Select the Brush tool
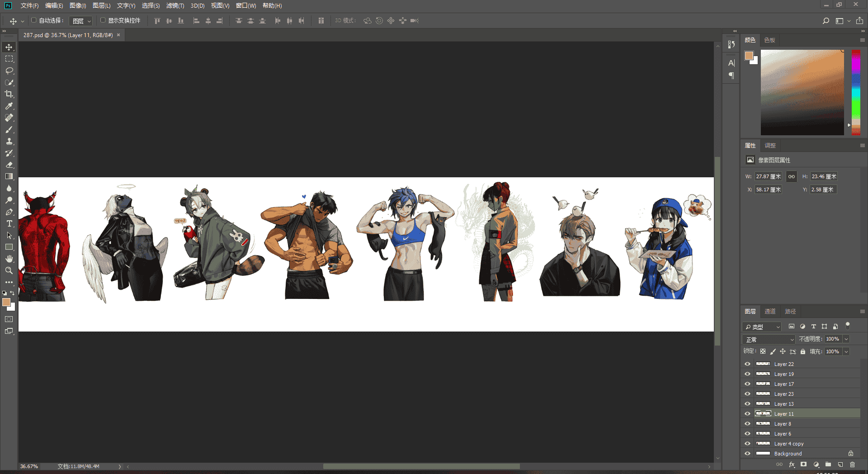The image size is (868, 474). (9, 129)
